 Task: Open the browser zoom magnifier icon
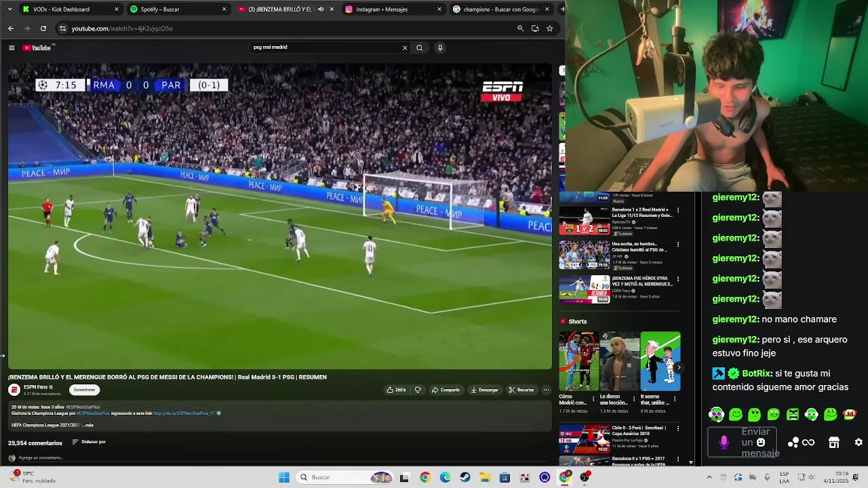pyautogui.click(x=520, y=28)
